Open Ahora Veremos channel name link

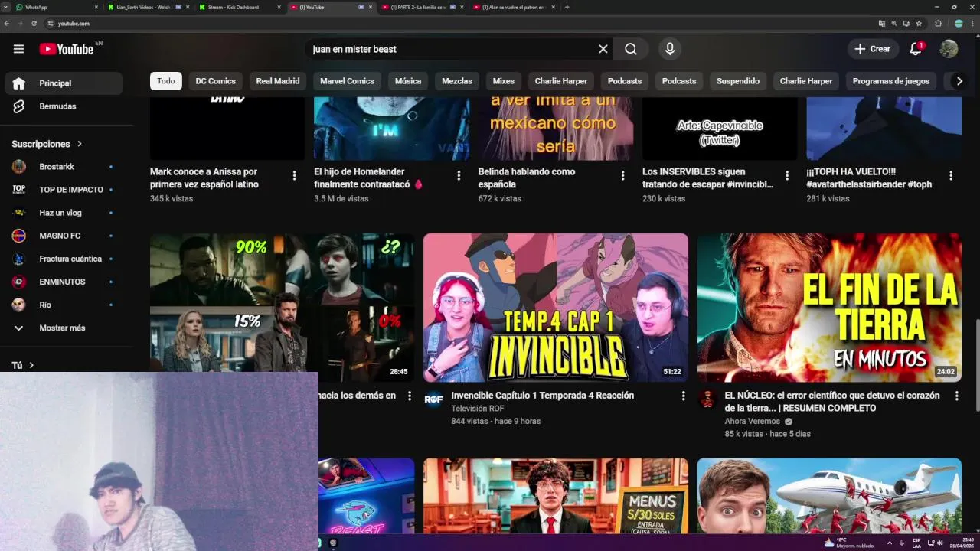753,422
